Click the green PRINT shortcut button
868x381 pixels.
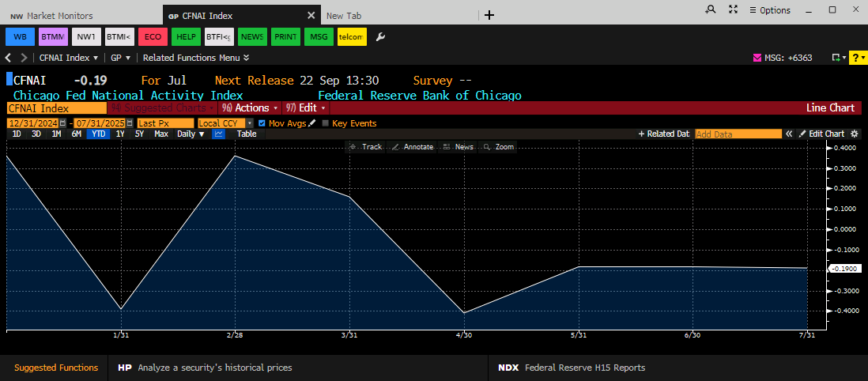tap(285, 36)
